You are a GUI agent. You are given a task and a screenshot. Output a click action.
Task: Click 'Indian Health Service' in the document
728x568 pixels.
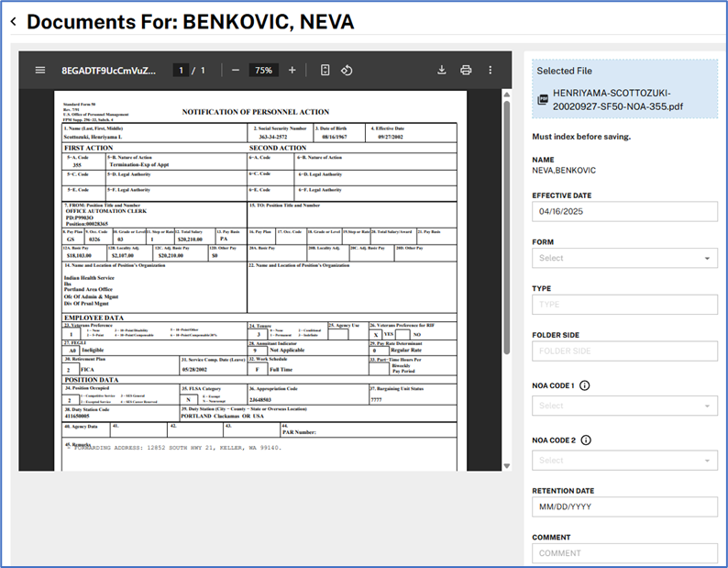89,277
